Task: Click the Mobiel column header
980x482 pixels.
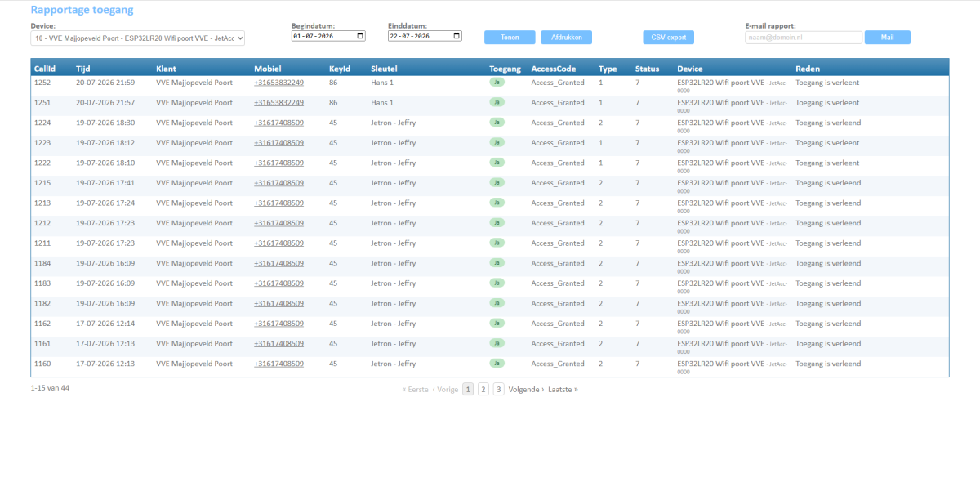Action: [x=267, y=69]
